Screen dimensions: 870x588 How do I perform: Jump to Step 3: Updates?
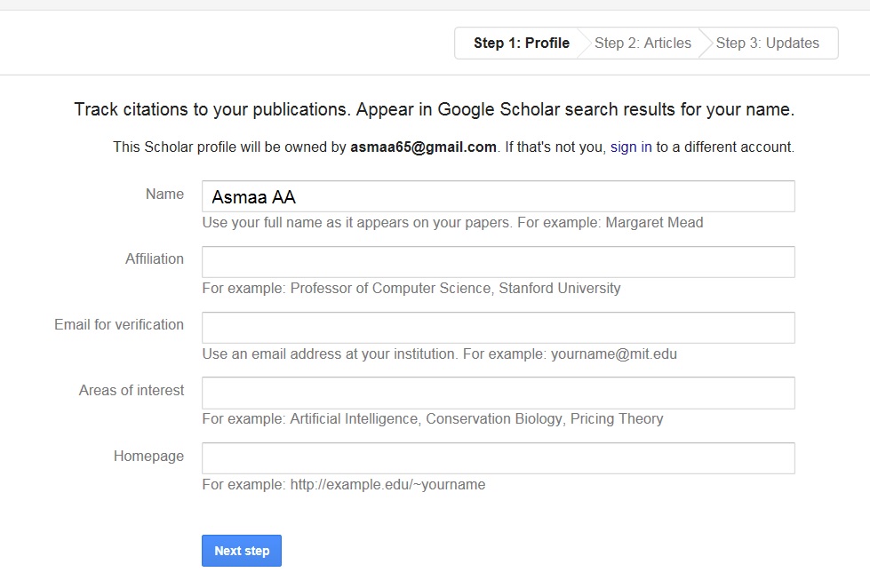tap(767, 44)
